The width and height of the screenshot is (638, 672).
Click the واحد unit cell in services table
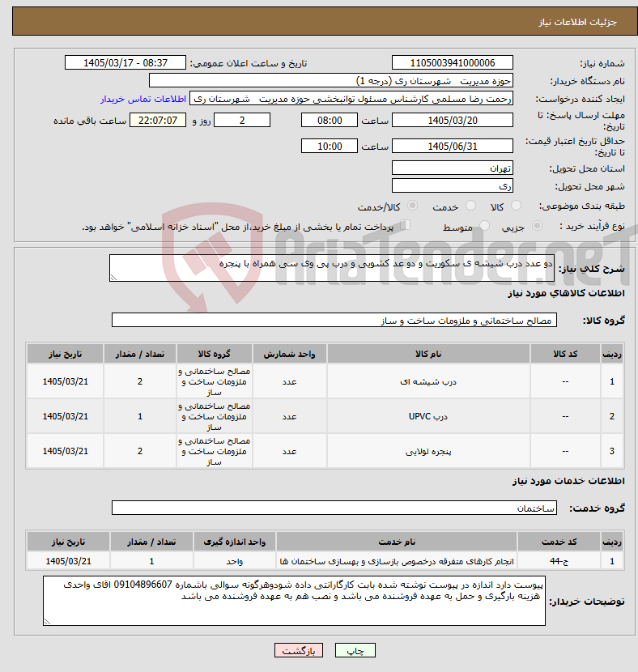235,561
